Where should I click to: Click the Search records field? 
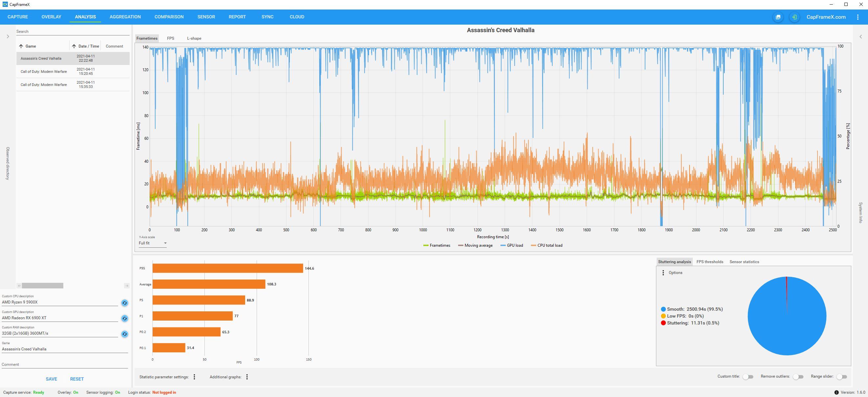[x=73, y=31]
